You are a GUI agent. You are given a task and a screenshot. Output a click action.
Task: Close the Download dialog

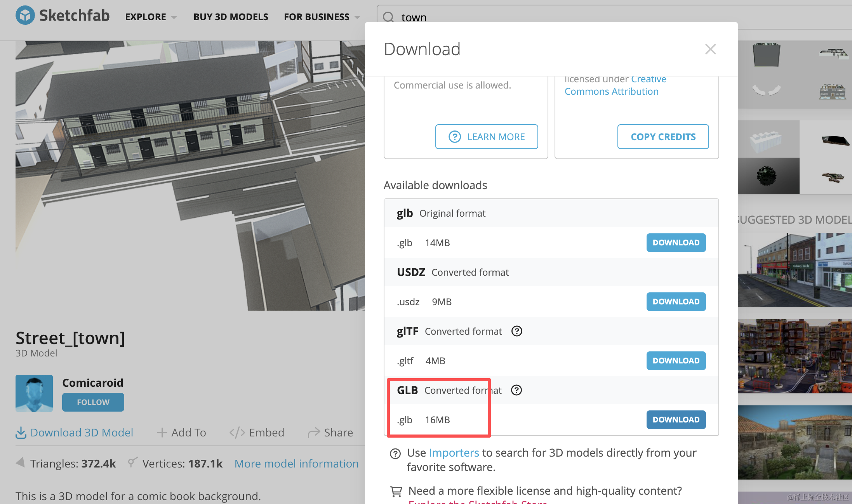[710, 49]
